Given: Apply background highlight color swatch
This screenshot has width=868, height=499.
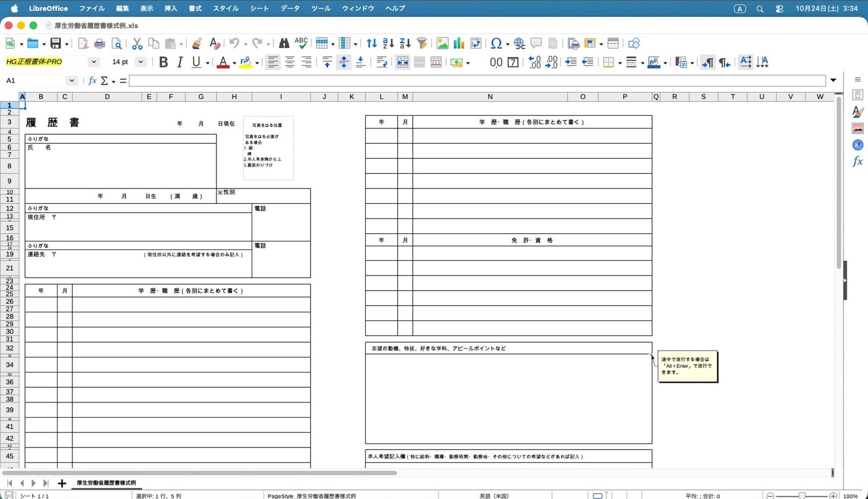Looking at the screenshot, I should pyautogui.click(x=246, y=62).
